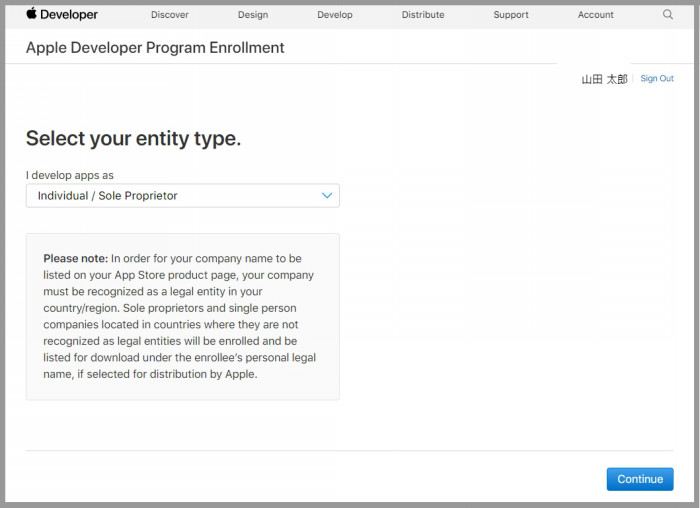Image resolution: width=700 pixels, height=508 pixels.
Task: Click the 'Please note:' bold text
Action: [x=75, y=258]
